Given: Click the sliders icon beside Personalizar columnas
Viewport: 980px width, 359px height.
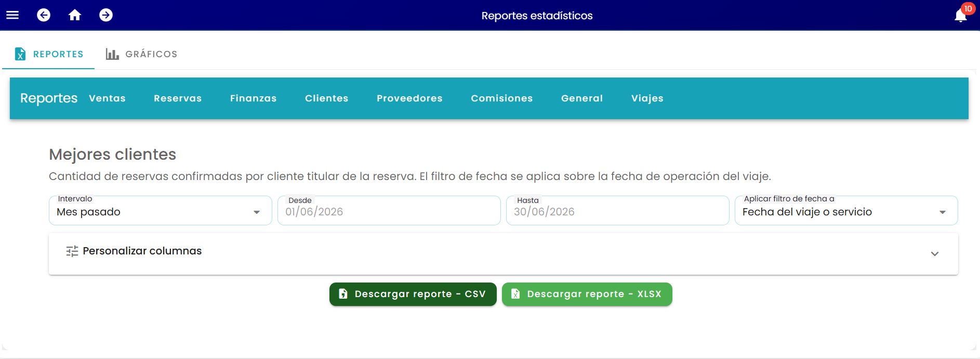Looking at the screenshot, I should [72, 251].
